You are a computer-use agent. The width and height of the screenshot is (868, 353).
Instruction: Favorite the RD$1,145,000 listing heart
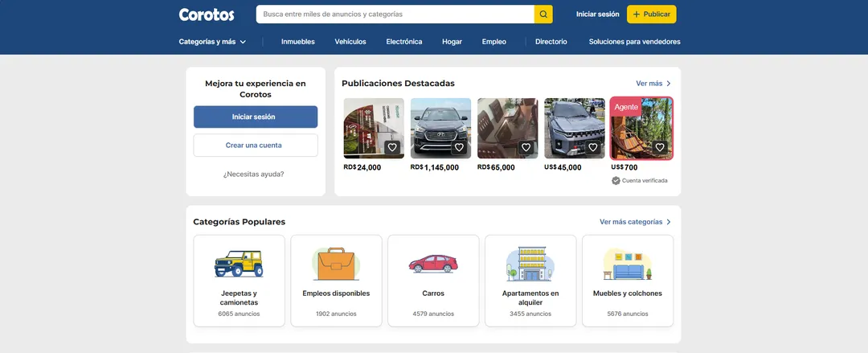[x=459, y=147]
